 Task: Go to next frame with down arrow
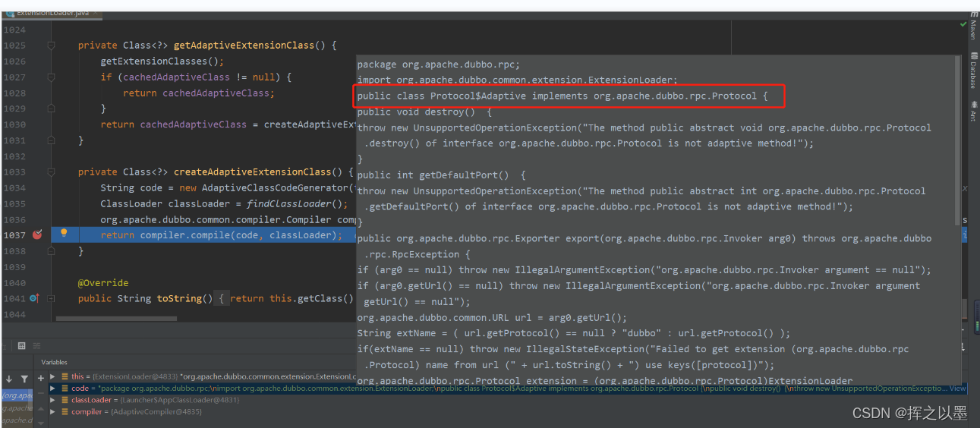(9, 378)
